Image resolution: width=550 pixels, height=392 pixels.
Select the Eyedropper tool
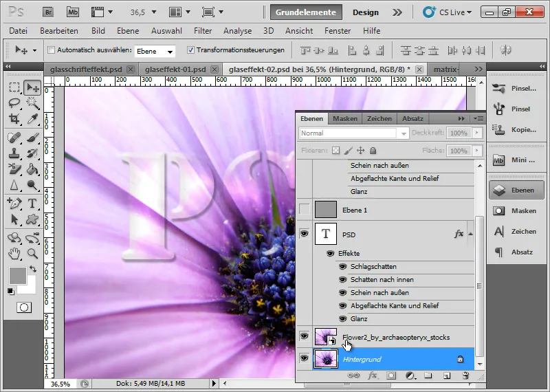32,119
